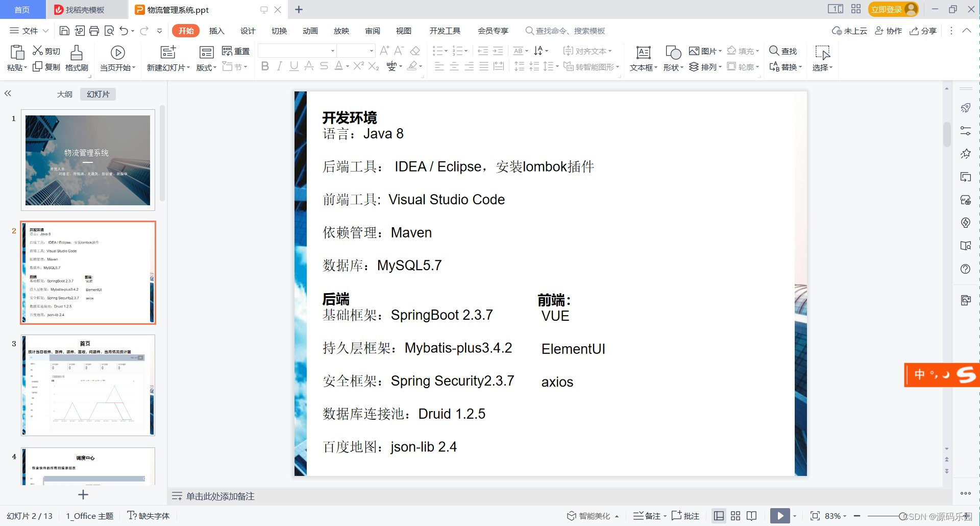The height and width of the screenshot is (526, 980).
Task: Toggle italic formatting
Action: coord(279,66)
